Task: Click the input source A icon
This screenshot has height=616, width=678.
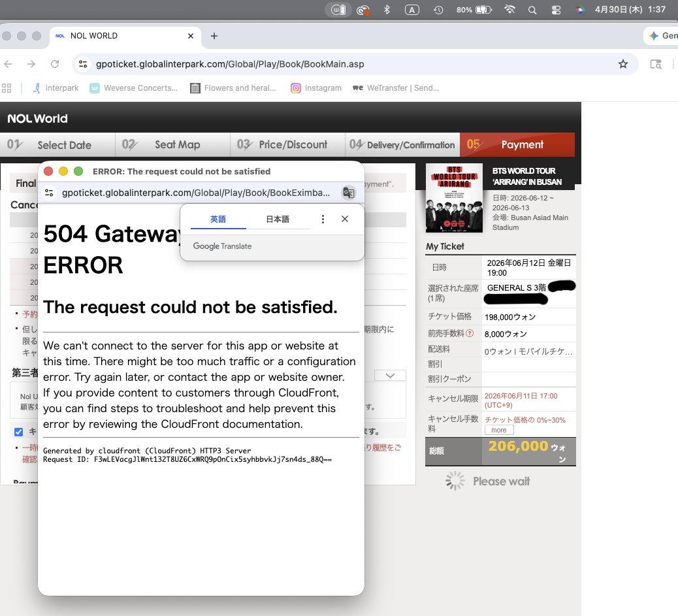Action: pyautogui.click(x=412, y=10)
